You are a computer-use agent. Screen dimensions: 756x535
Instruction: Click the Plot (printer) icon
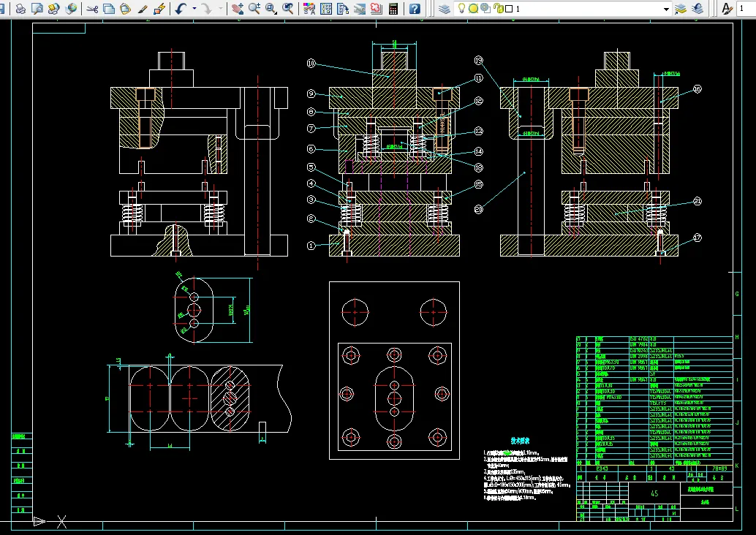[20, 9]
